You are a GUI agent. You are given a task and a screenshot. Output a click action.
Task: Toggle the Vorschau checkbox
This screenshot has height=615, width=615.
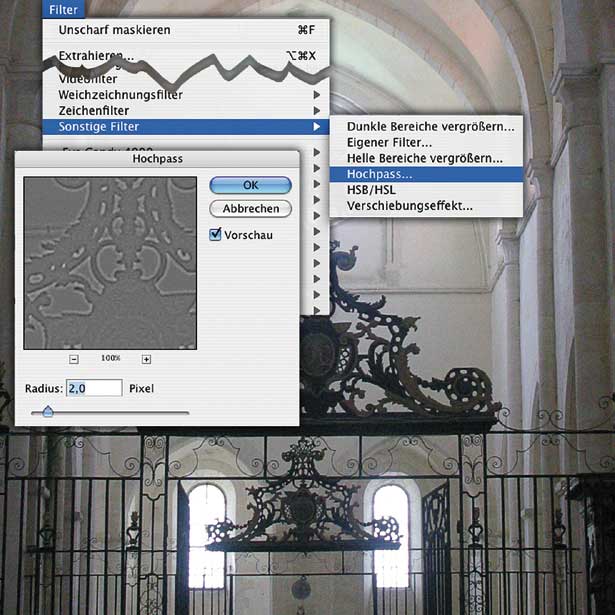point(215,235)
